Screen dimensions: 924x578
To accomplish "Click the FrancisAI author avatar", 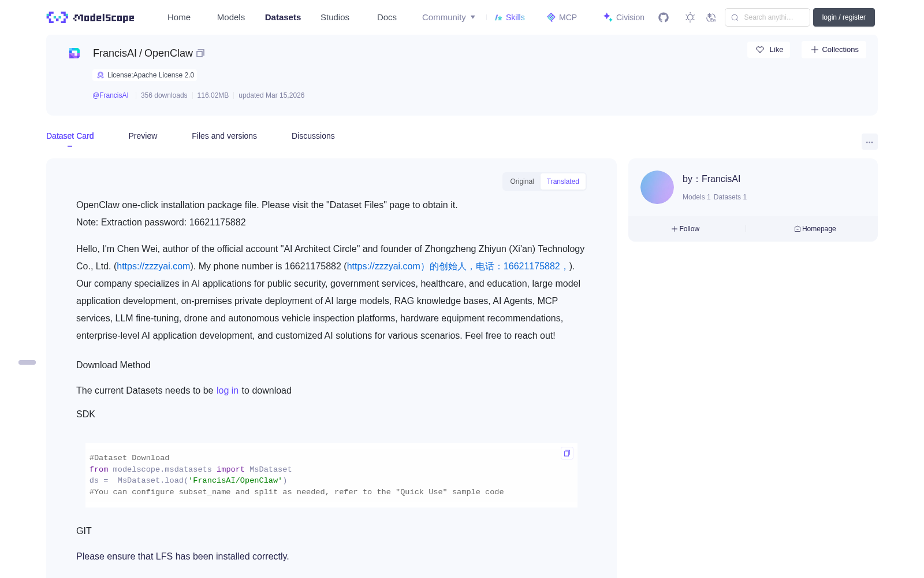I will pos(657,187).
